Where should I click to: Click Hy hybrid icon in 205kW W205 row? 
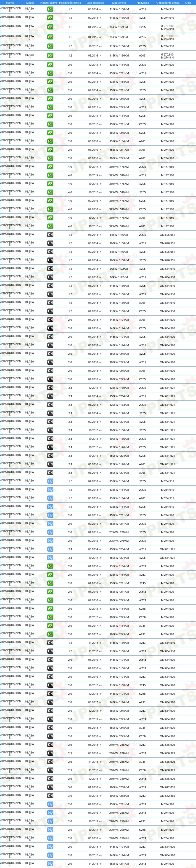pos(50,541)
